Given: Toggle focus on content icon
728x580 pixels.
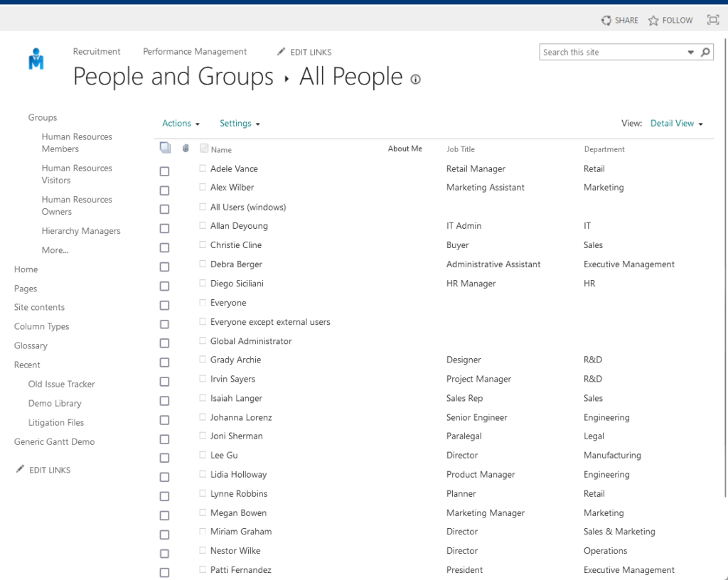Looking at the screenshot, I should coord(712,19).
